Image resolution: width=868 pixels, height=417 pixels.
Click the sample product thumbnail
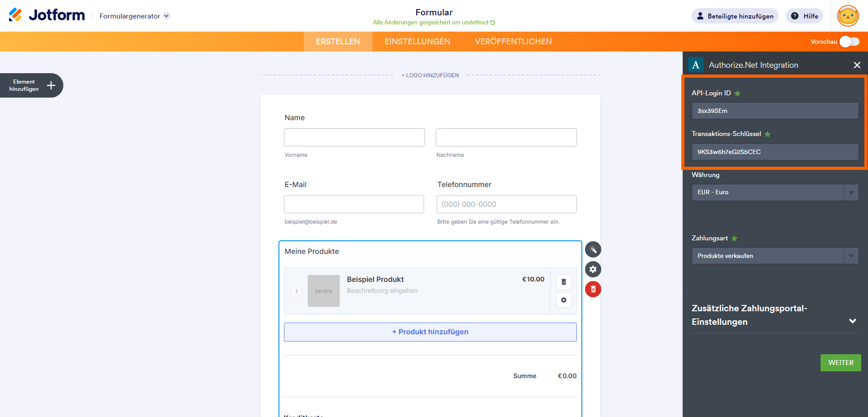(324, 291)
